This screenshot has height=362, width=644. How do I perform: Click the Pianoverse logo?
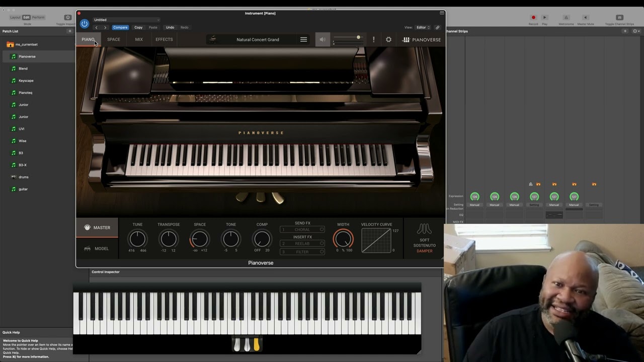[422, 40]
